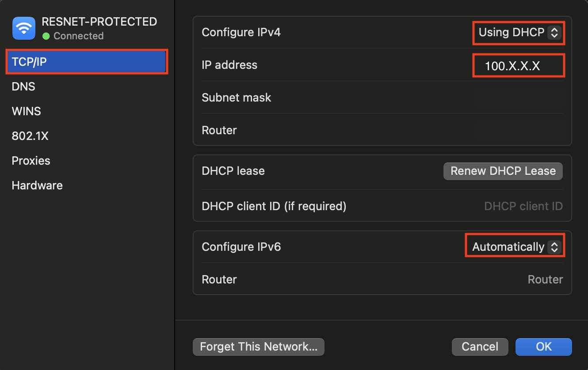Switch to the DNS settings pane
Image resolution: width=588 pixels, height=370 pixels.
(x=23, y=87)
